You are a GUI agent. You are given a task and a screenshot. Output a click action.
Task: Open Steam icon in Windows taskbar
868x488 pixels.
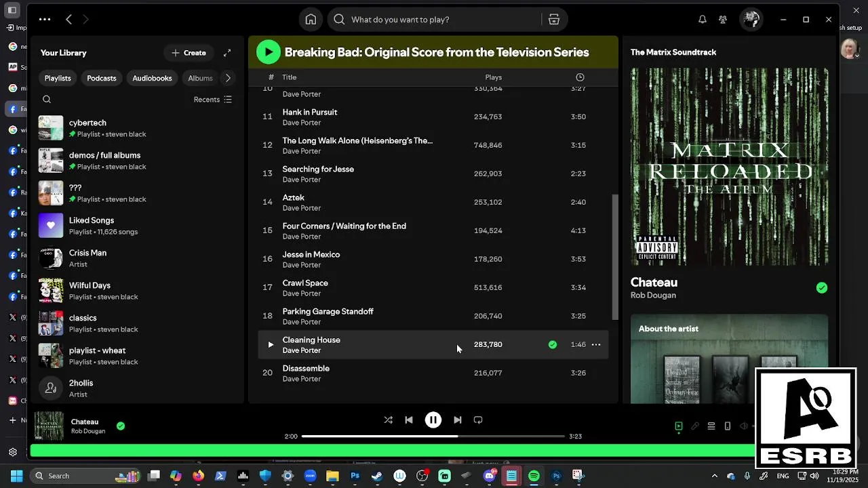[x=377, y=476]
